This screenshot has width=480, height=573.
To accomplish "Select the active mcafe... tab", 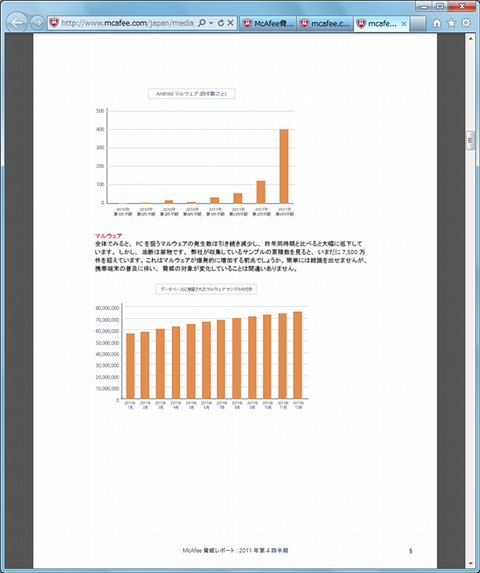I will pos(381,24).
